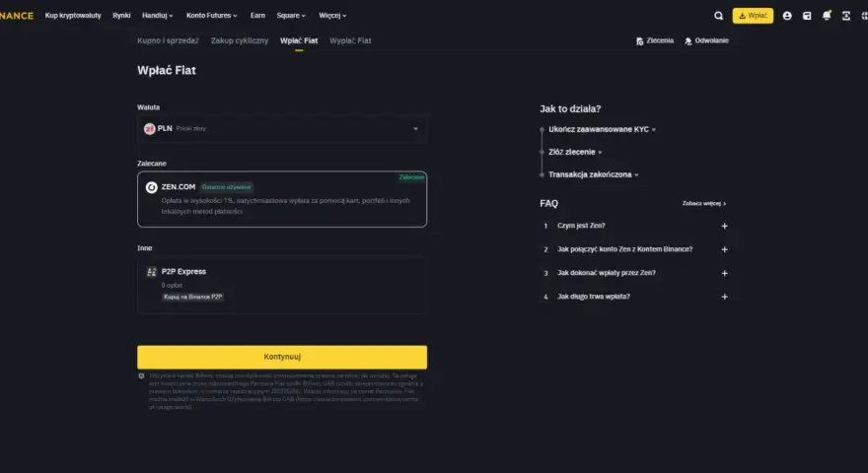Open the Handluj dropdown menu

157,16
